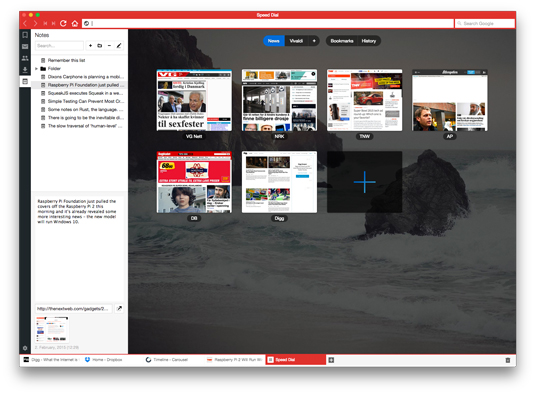The width and height of the screenshot is (535, 394).
Task: Open the Downloads panel icon
Action: coord(25,70)
